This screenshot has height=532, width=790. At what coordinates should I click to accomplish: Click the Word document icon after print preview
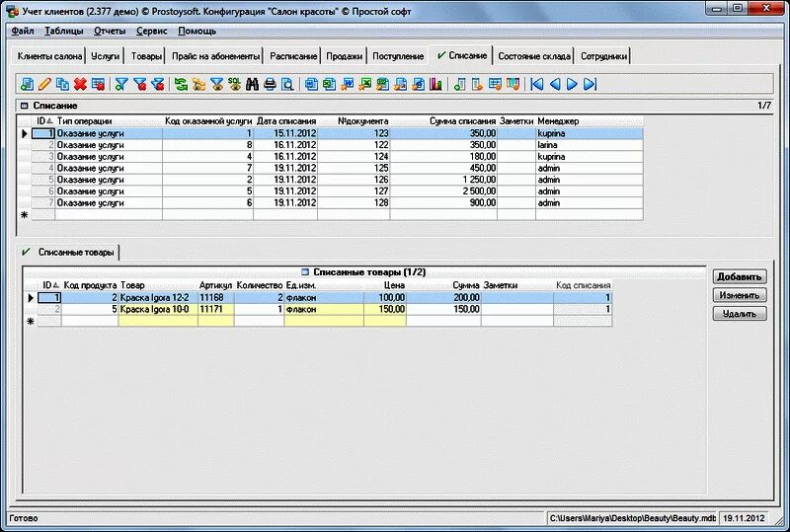pos(311,84)
